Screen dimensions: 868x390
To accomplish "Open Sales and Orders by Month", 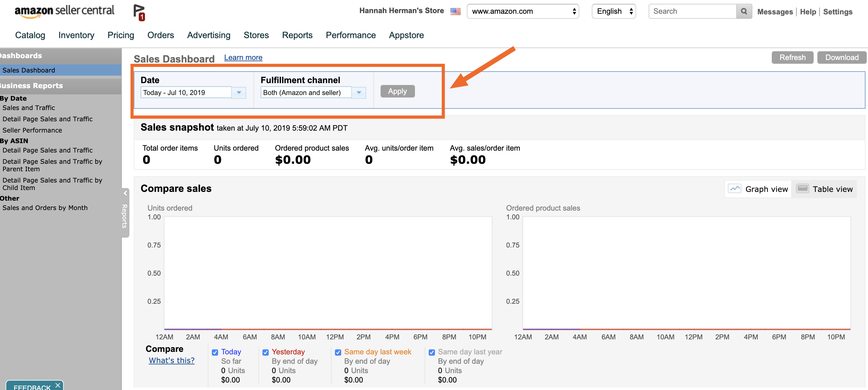I will (x=45, y=208).
